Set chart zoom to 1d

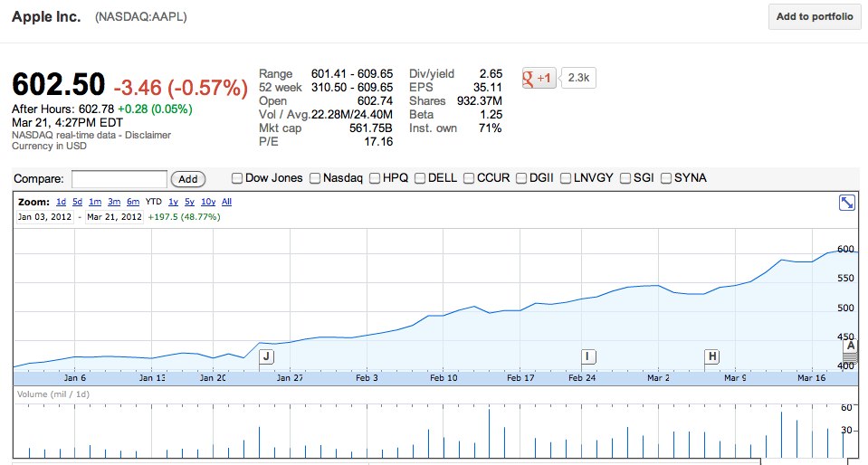point(61,202)
